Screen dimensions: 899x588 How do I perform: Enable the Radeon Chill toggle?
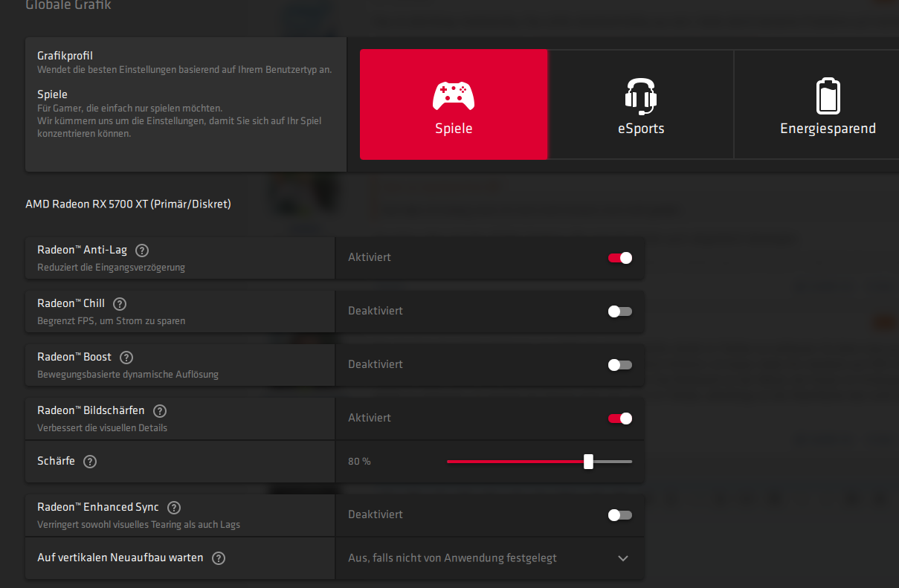coord(620,311)
